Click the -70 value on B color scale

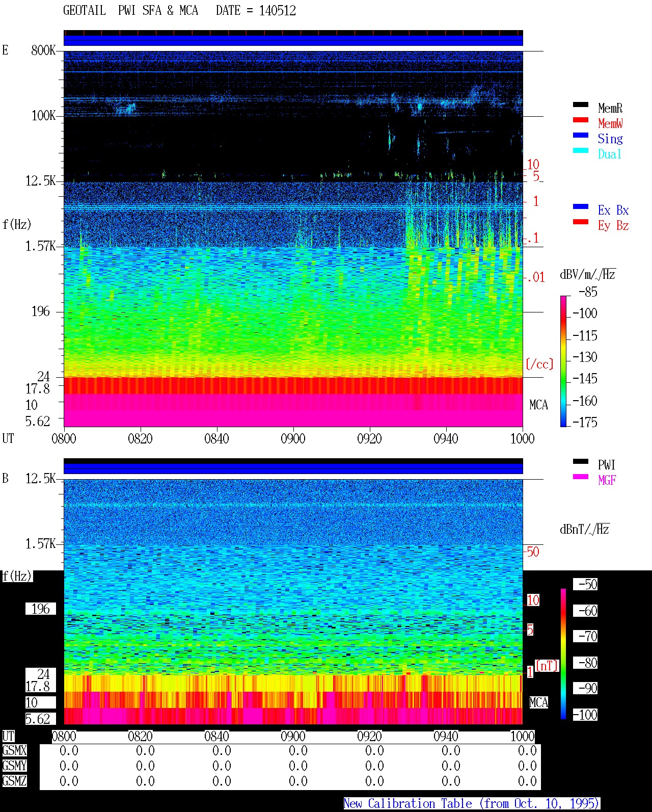[x=586, y=636]
